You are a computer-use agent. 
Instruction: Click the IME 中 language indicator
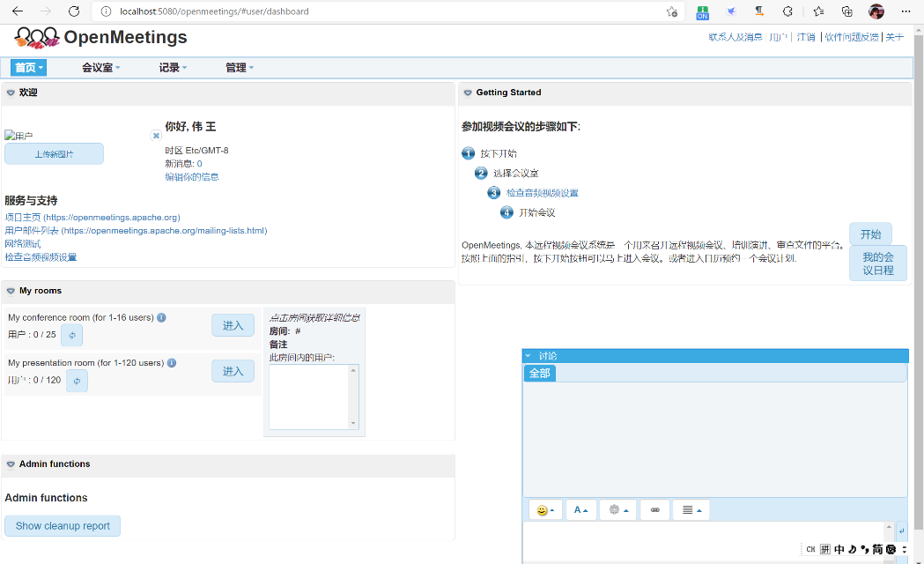click(839, 549)
